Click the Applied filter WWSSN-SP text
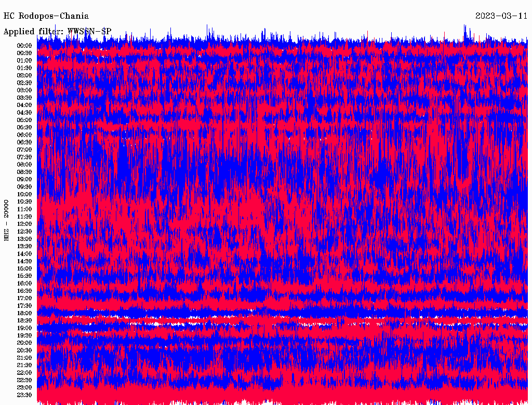Image resolution: width=532 pixels, height=405 pixels. [x=57, y=32]
